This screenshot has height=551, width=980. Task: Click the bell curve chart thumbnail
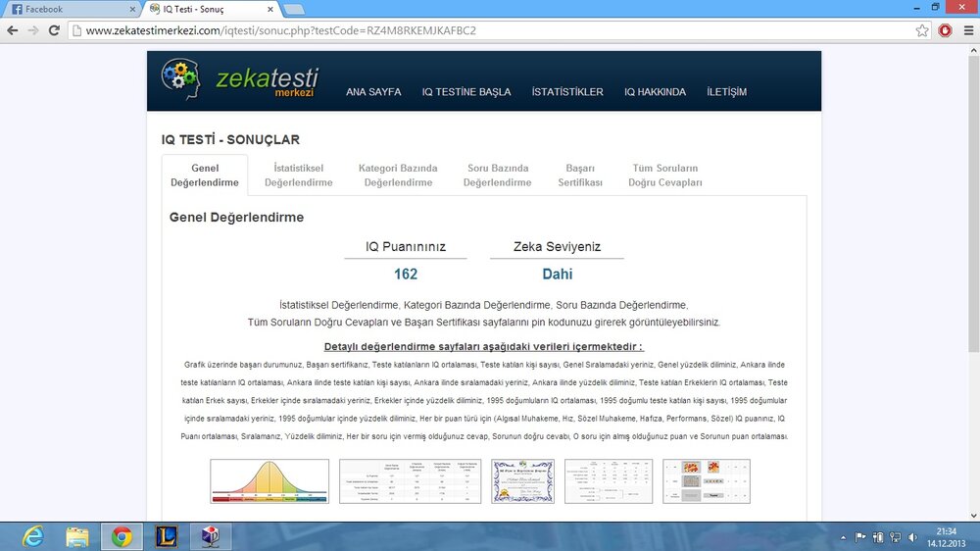point(269,481)
